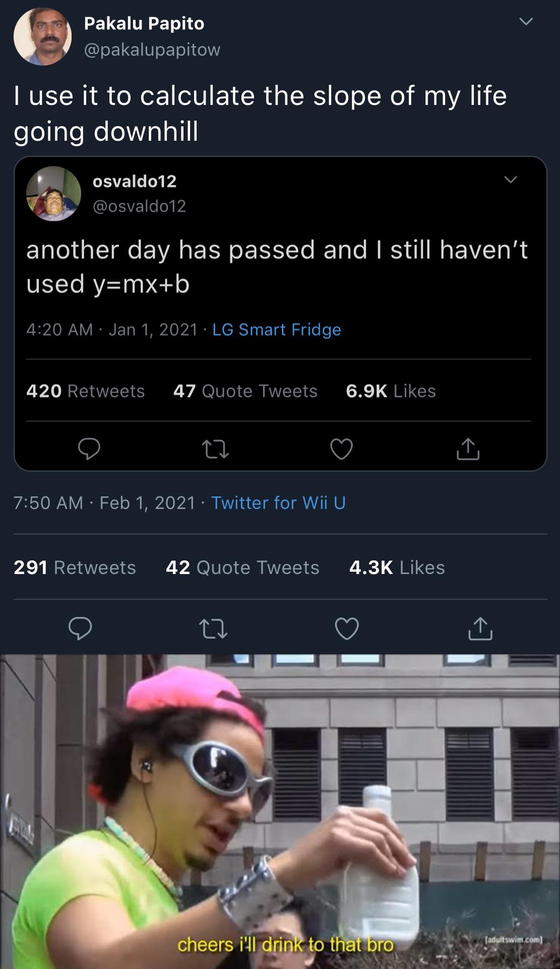Share Pakalu Papito's tweet

coord(480,629)
